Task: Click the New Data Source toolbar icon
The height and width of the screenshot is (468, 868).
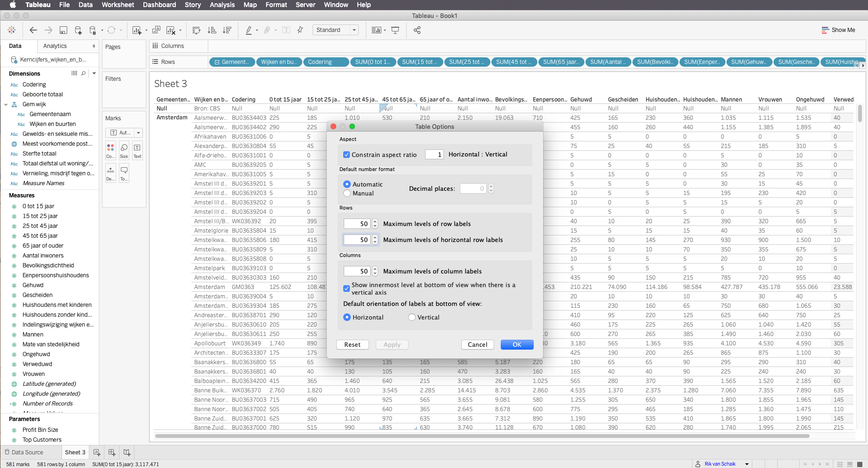Action: 78,30
